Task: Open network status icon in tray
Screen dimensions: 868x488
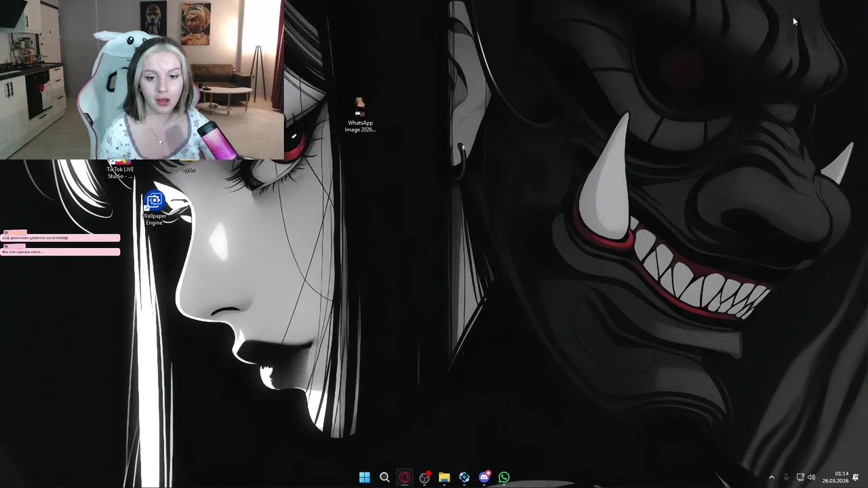Action: coord(800,477)
